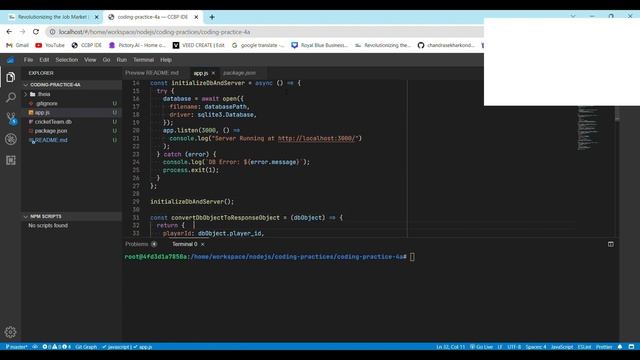The image size is (640, 360).
Task: Open Gmail bookmark
Action: tap(18, 45)
